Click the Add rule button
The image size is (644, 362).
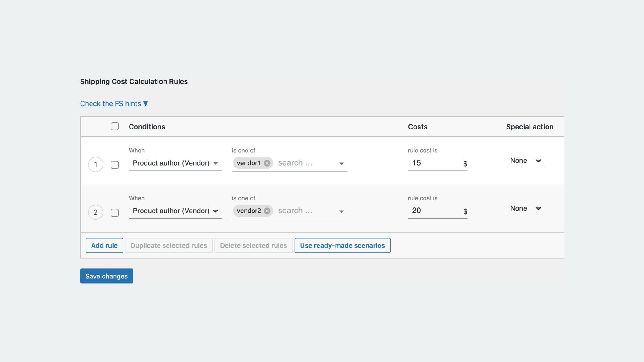(x=104, y=245)
